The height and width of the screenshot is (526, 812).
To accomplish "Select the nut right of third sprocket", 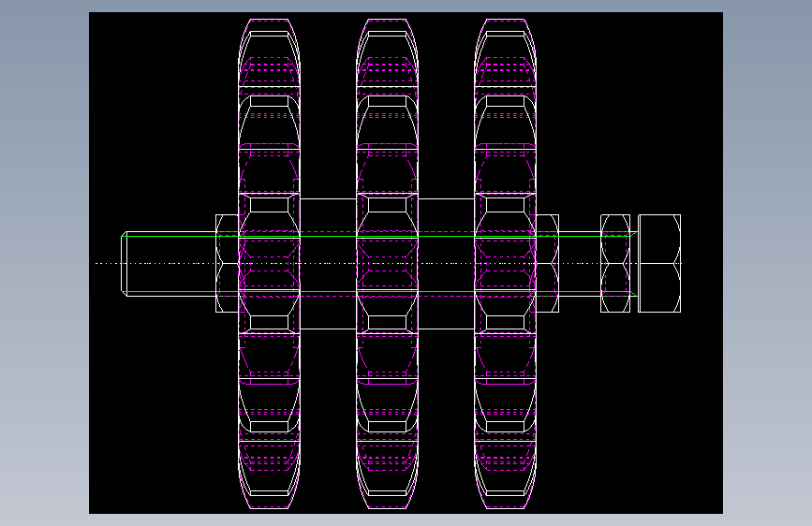I will click(547, 264).
